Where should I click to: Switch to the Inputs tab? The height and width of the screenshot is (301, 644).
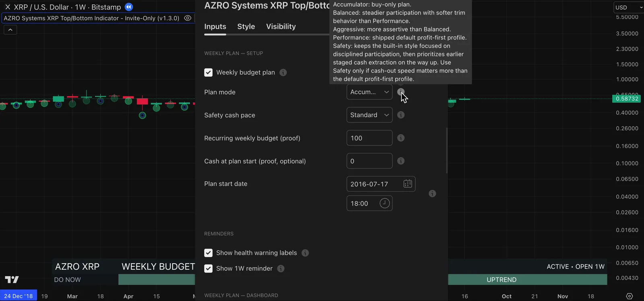tap(215, 27)
